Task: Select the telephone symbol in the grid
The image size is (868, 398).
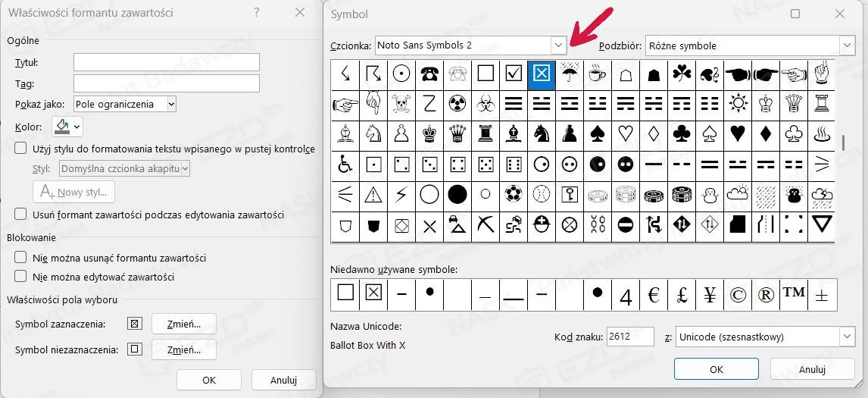Action: tap(429, 74)
